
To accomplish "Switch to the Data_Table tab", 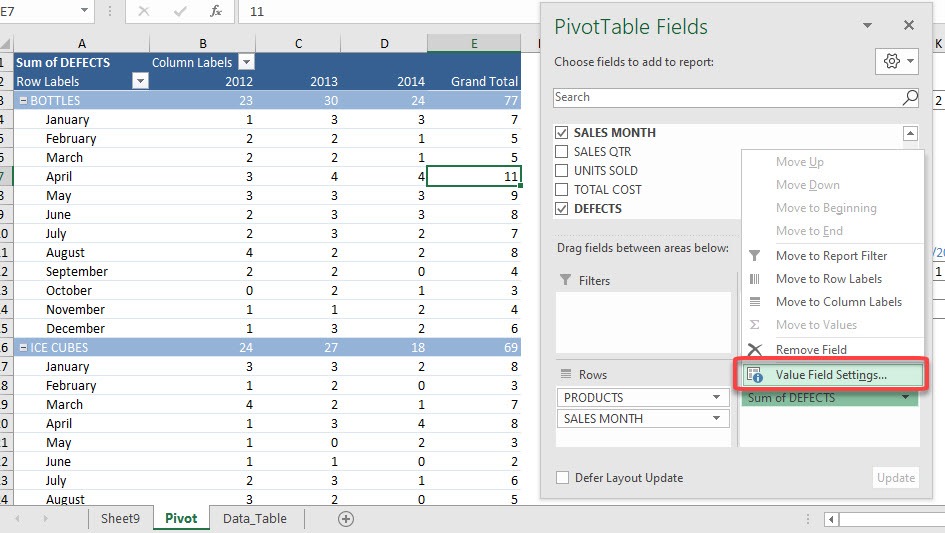I will [x=255, y=519].
